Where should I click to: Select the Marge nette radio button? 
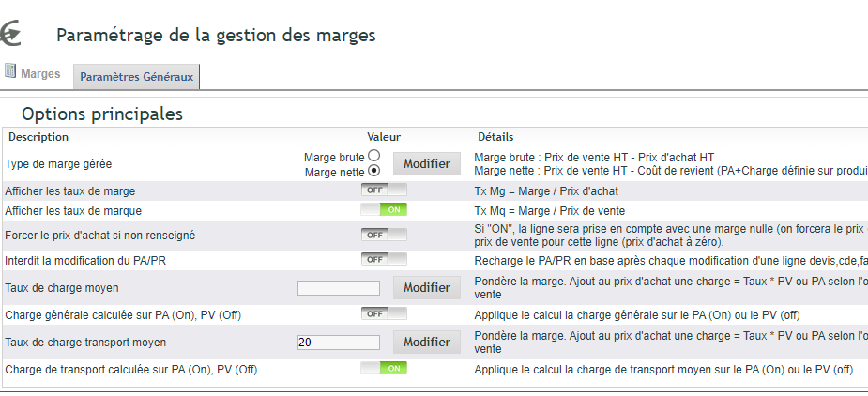374,171
